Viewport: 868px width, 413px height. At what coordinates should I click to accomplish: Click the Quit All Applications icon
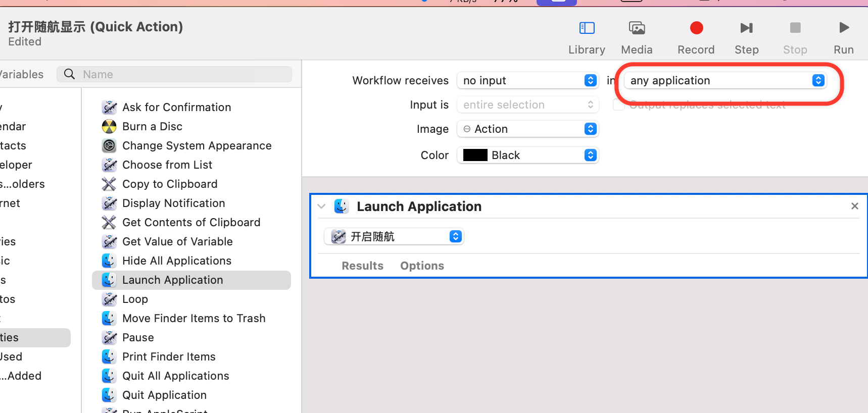(109, 376)
